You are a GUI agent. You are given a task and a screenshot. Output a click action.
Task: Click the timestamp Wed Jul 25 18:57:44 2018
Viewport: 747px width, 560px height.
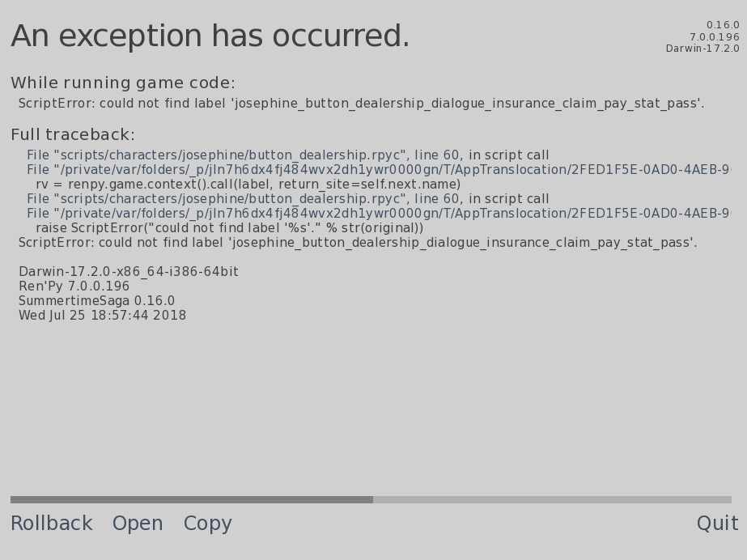[x=102, y=316]
